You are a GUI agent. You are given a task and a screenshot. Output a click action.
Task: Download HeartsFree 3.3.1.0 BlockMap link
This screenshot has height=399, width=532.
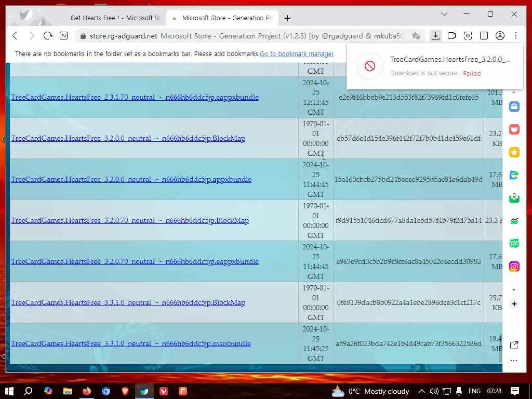click(128, 303)
